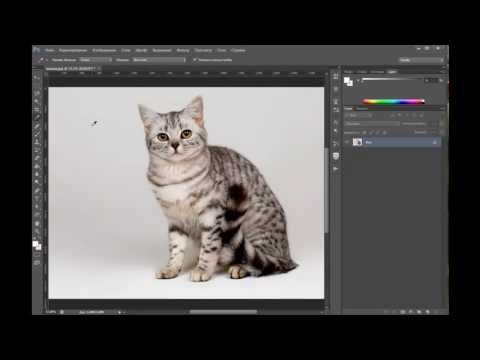The image size is (480, 360).
Task: Select the Dodge tool
Action: (x=37, y=182)
